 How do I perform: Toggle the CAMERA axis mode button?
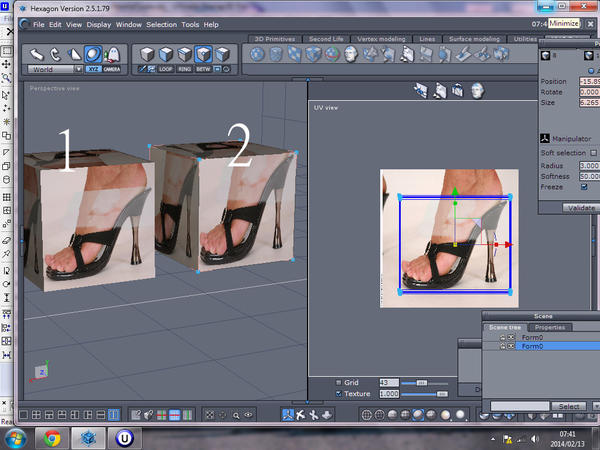point(112,69)
